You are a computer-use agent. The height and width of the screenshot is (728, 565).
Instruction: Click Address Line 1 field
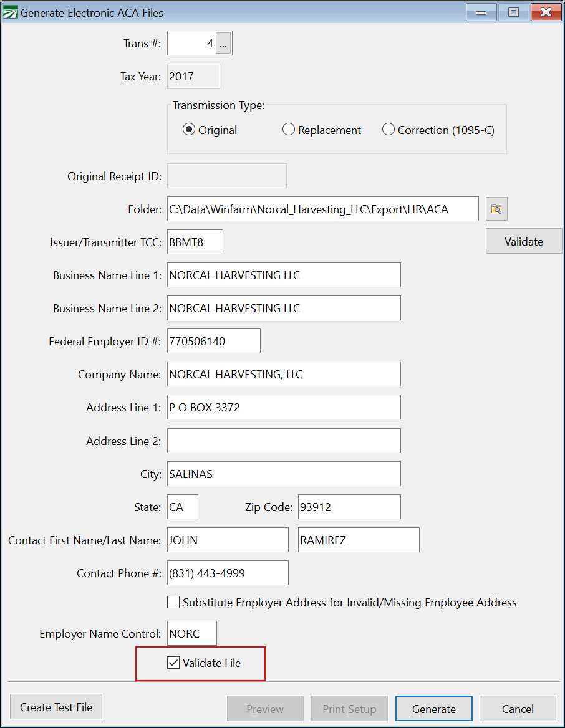pos(284,407)
